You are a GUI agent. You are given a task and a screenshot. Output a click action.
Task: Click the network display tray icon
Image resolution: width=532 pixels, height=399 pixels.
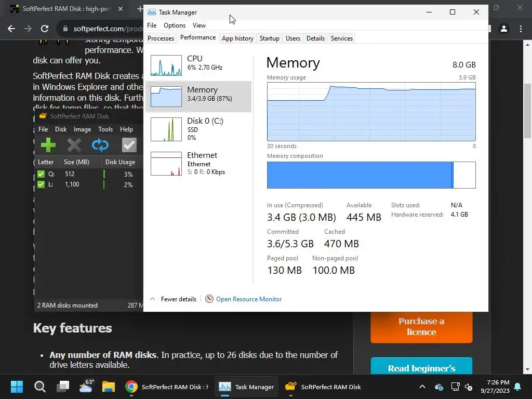455,387
